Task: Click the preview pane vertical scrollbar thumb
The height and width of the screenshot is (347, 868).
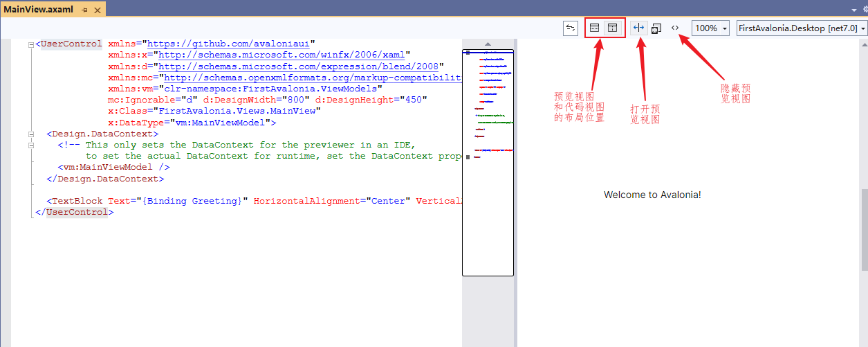Action: 864,230
